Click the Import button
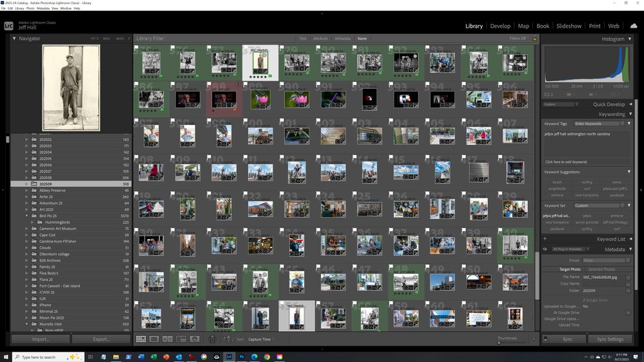This screenshot has width=644, height=362. [40, 339]
